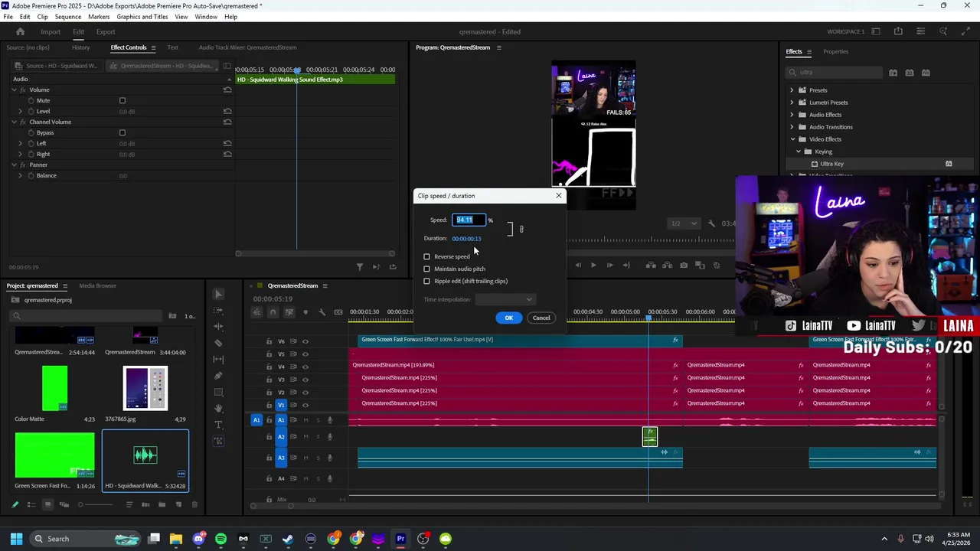Collapse the Volume effect group
Screen dimensions: 980x551
coord(14,90)
